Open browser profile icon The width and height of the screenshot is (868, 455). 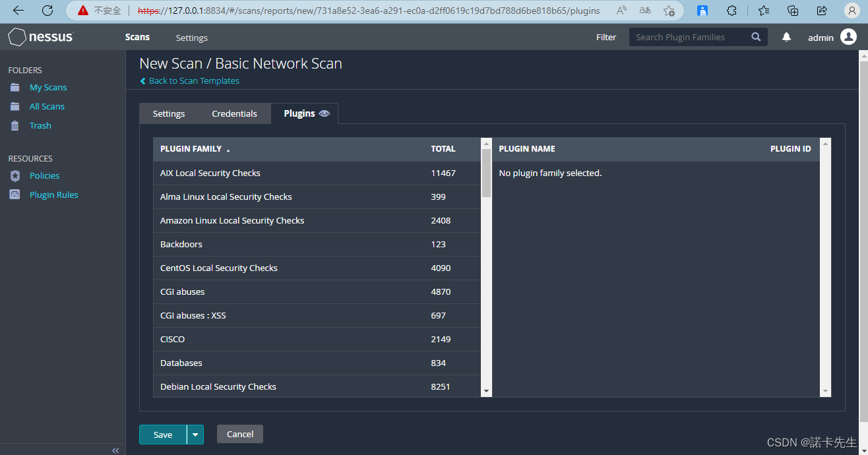pyautogui.click(x=852, y=11)
